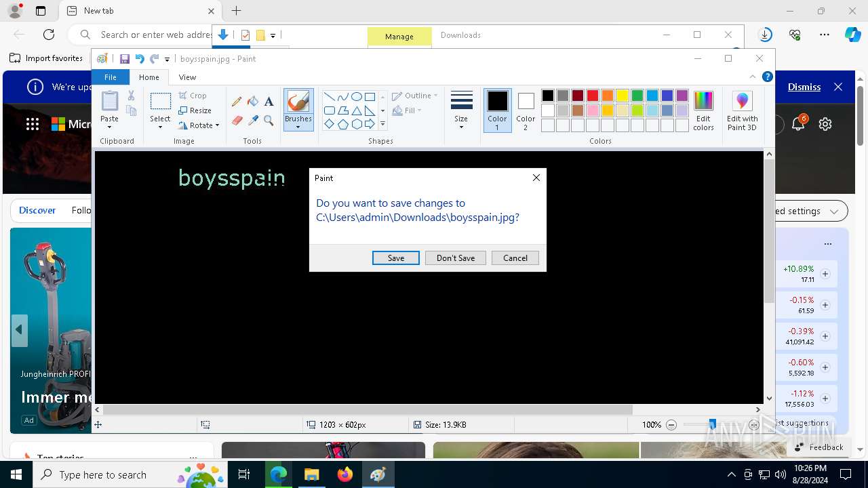This screenshot has height=488, width=868.
Task: Click the Dismiss link in Edge banner
Action: (804, 87)
